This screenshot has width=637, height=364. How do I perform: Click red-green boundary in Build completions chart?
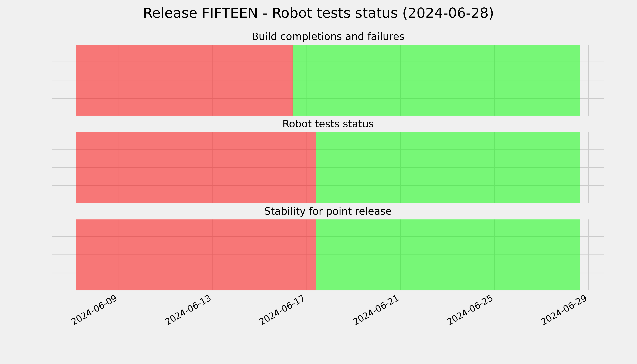pos(293,80)
